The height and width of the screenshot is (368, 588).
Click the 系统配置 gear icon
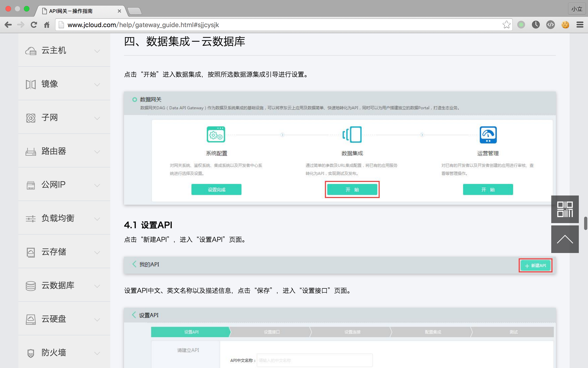(x=216, y=134)
